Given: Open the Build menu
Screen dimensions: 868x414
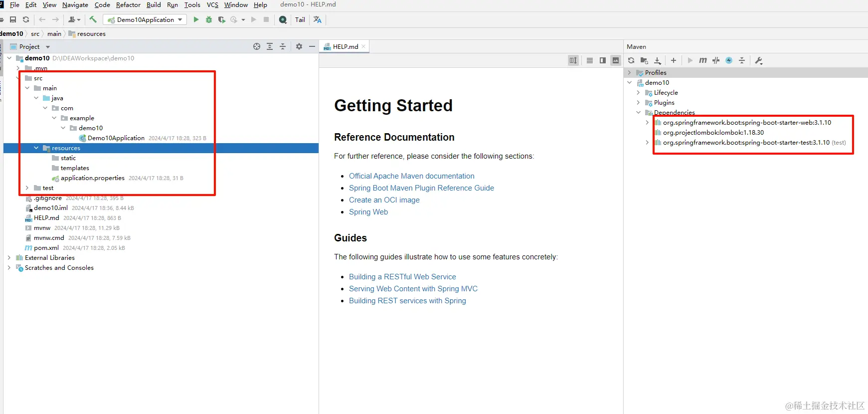Looking at the screenshot, I should 154,4.
